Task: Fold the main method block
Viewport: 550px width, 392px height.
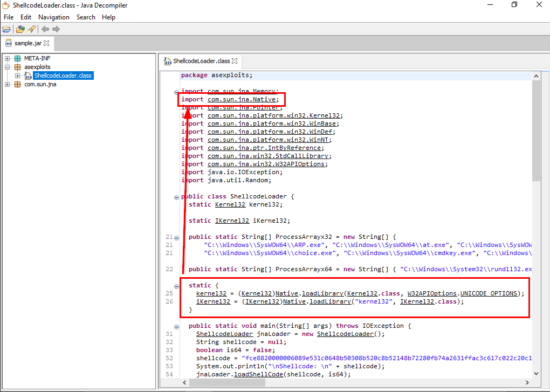Action: coord(176,326)
